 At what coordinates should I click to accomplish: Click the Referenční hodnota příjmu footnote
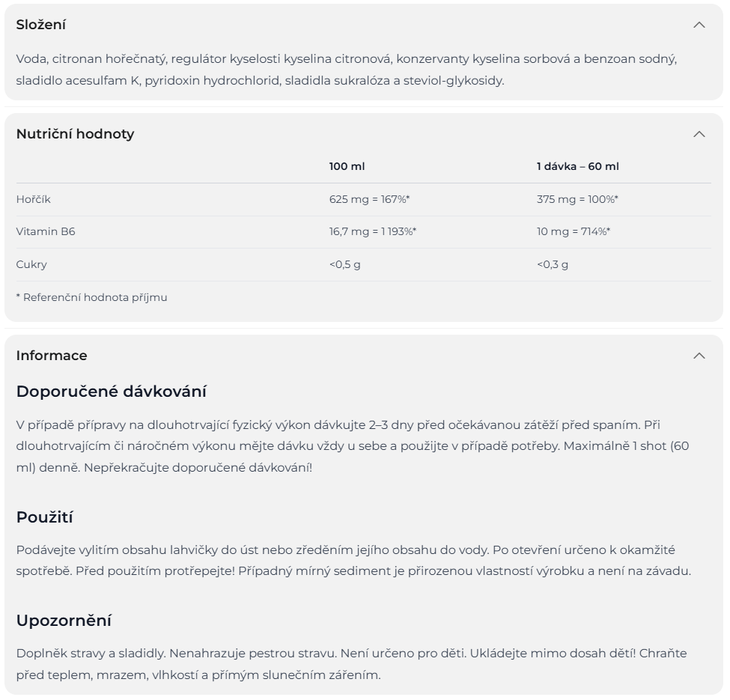tap(91, 297)
